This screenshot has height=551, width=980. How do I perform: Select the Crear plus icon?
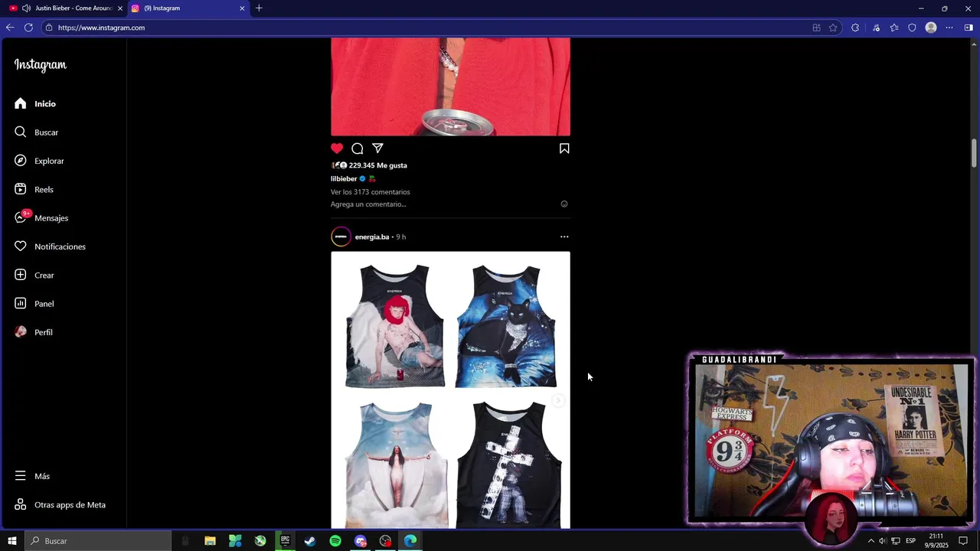coord(21,275)
